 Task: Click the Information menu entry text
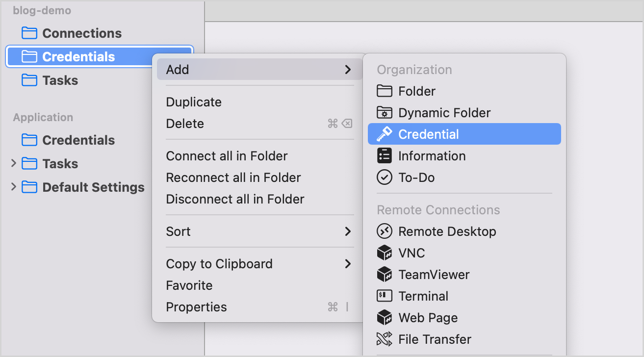pyautogui.click(x=432, y=156)
